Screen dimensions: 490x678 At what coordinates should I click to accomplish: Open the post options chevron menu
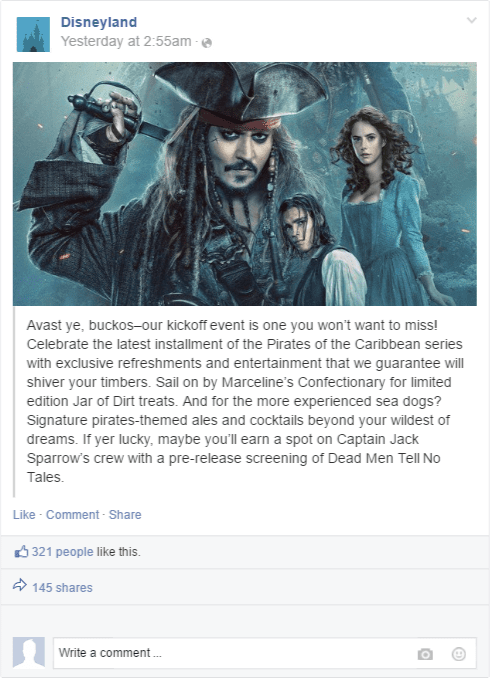(471, 20)
